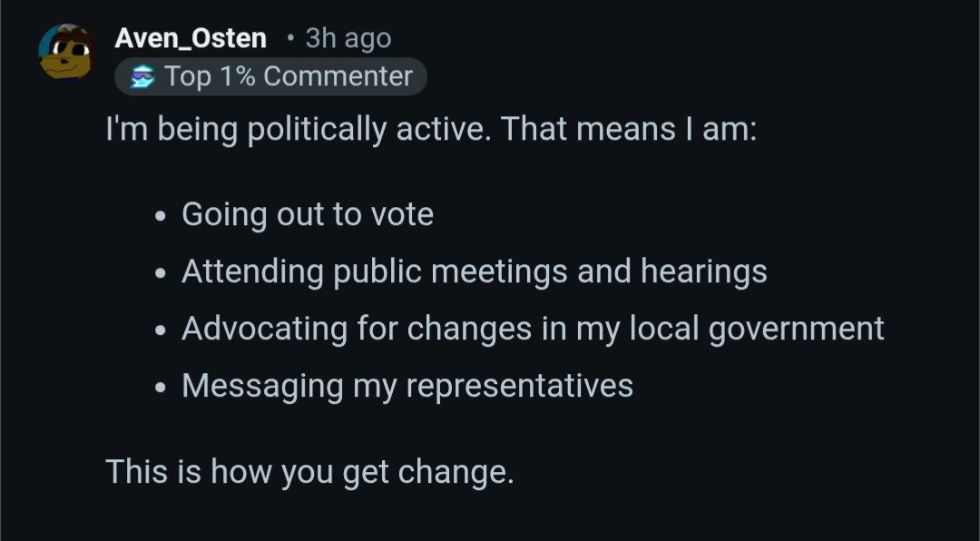This screenshot has height=541, width=980.
Task: Click Attending public meetings and hearings item
Action: click(474, 271)
